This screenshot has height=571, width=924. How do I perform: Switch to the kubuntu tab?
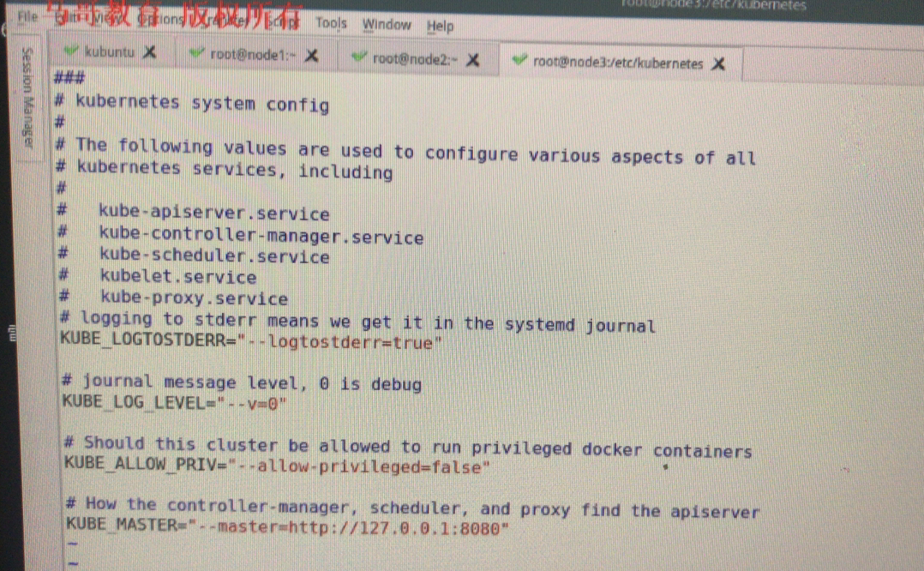click(x=110, y=51)
